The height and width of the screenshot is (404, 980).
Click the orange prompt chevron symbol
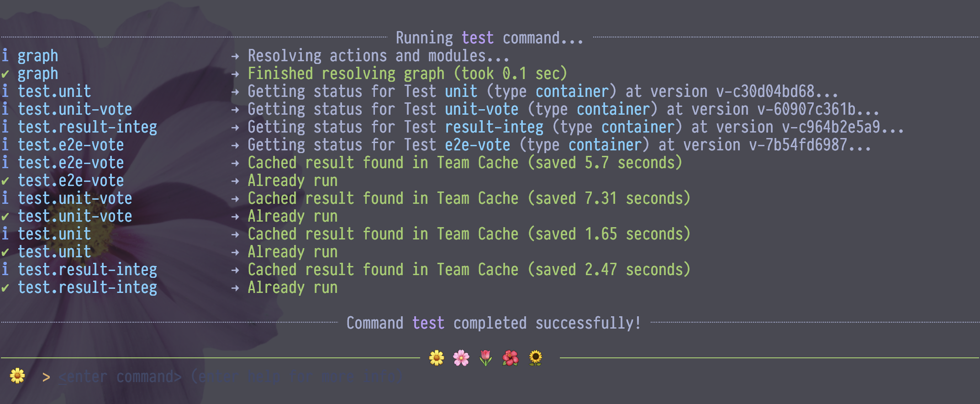[46, 377]
